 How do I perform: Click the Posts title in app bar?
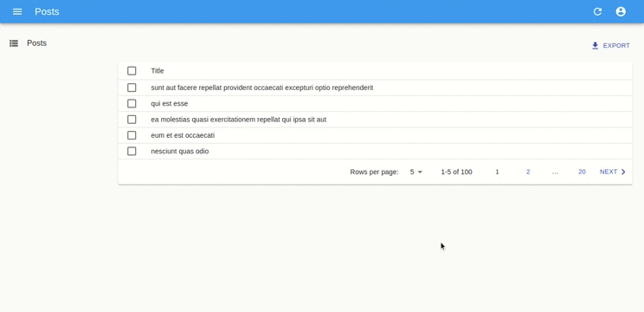click(47, 11)
